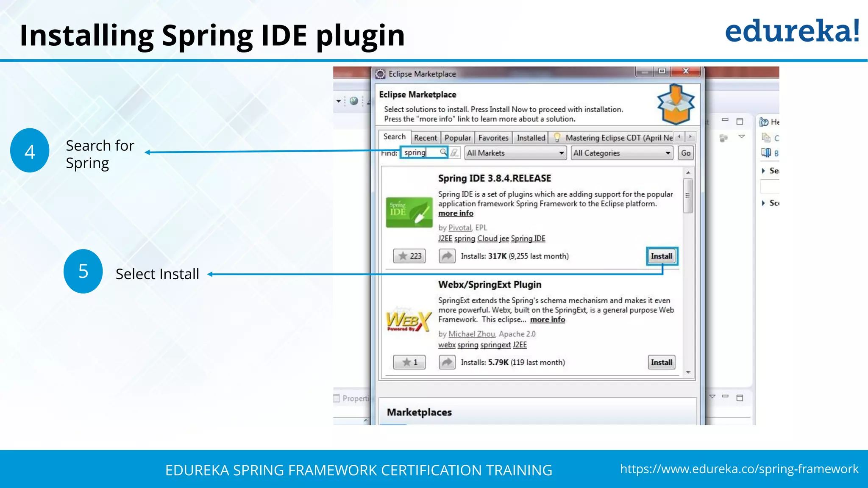Open the bottom Eclipse panel view menu
868x488 pixels.
(x=712, y=396)
